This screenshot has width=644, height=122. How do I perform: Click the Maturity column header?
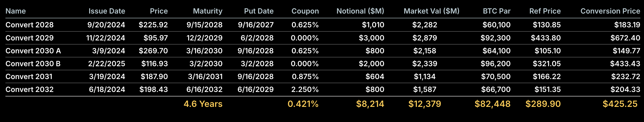click(207, 11)
